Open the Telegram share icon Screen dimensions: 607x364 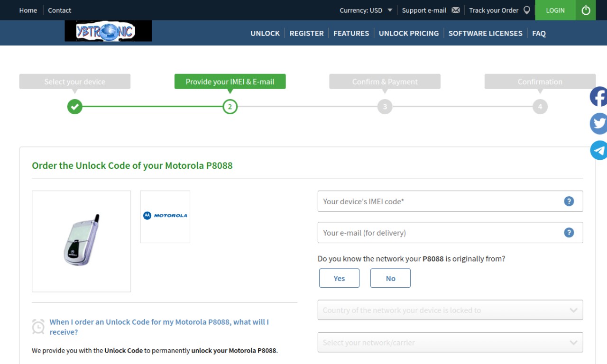[x=598, y=151]
